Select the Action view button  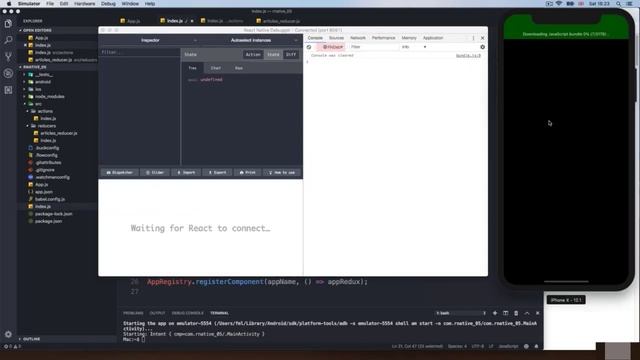point(253,54)
